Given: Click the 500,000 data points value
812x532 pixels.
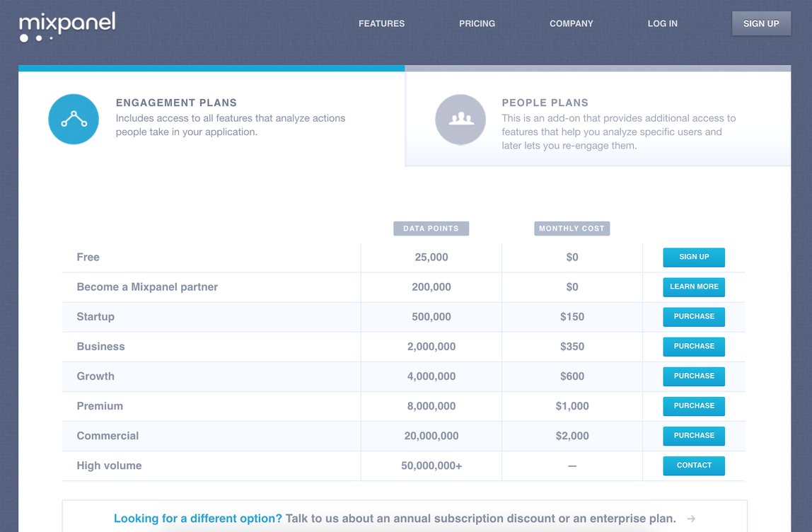Looking at the screenshot, I should (x=431, y=317).
